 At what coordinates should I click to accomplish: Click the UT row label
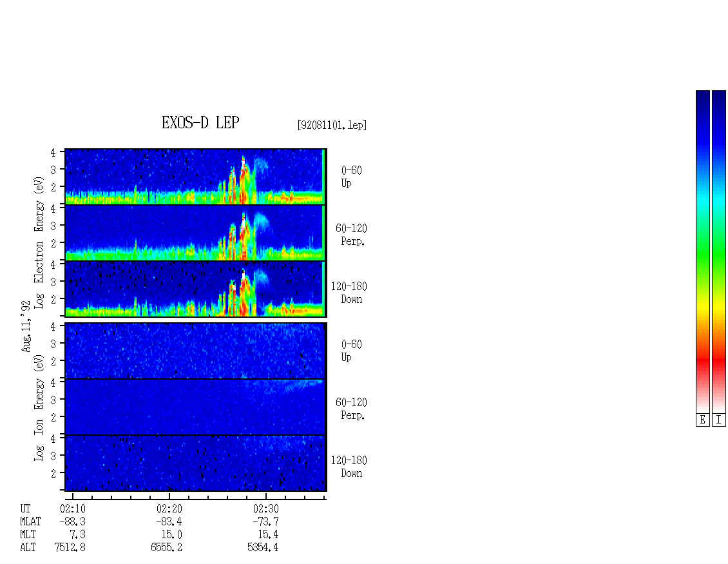pos(26,509)
